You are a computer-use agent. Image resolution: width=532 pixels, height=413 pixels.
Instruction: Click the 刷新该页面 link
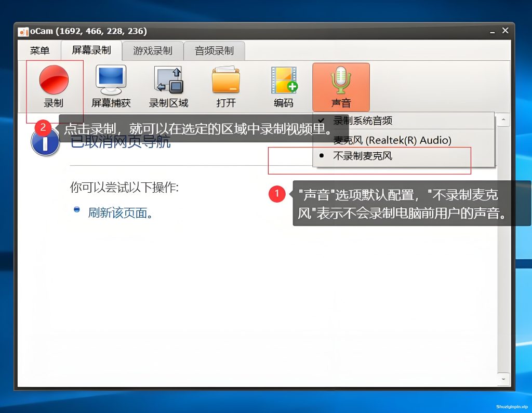[121, 213]
